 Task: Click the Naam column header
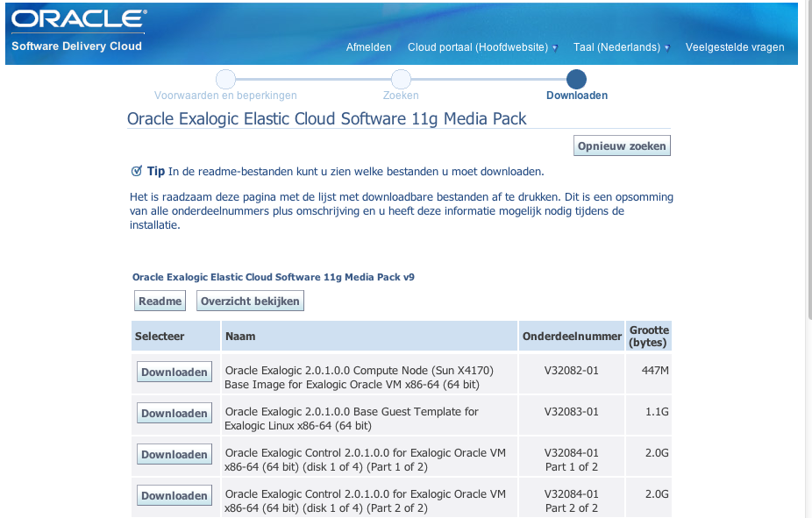(369, 336)
